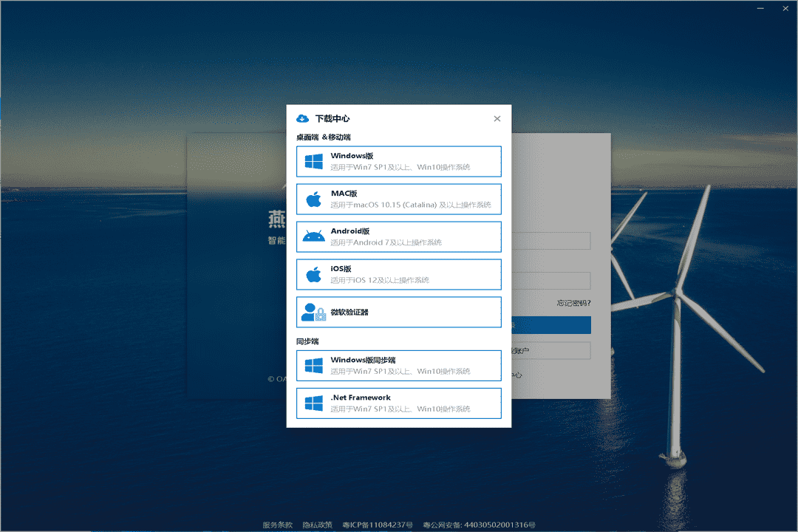798x532 pixels.
Task: Click the Windows logo for Windows版同步端
Action: point(314,366)
